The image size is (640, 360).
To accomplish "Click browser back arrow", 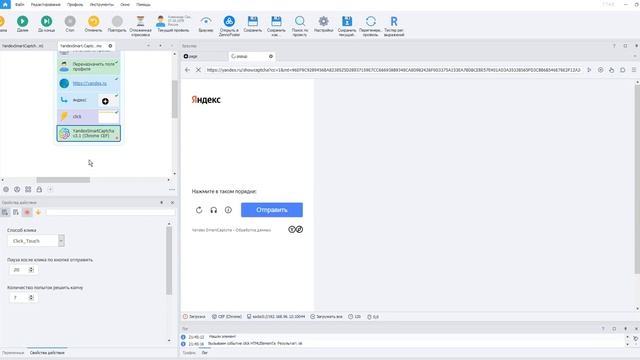I will coord(187,70).
